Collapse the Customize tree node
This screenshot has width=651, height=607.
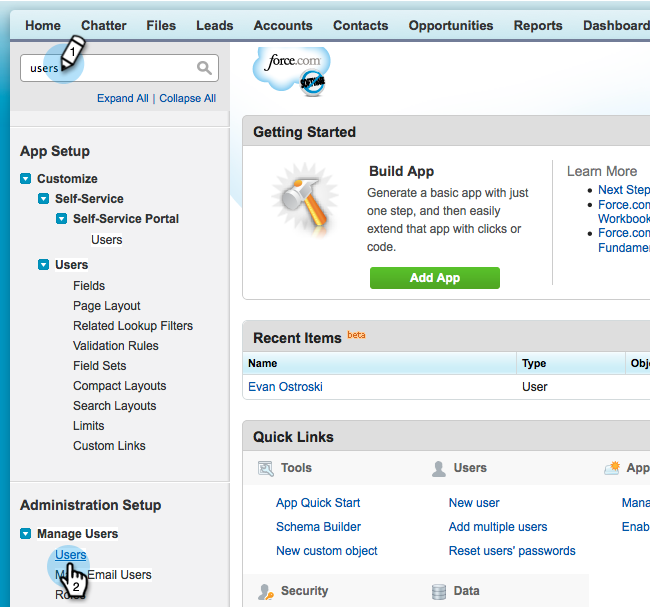26,179
